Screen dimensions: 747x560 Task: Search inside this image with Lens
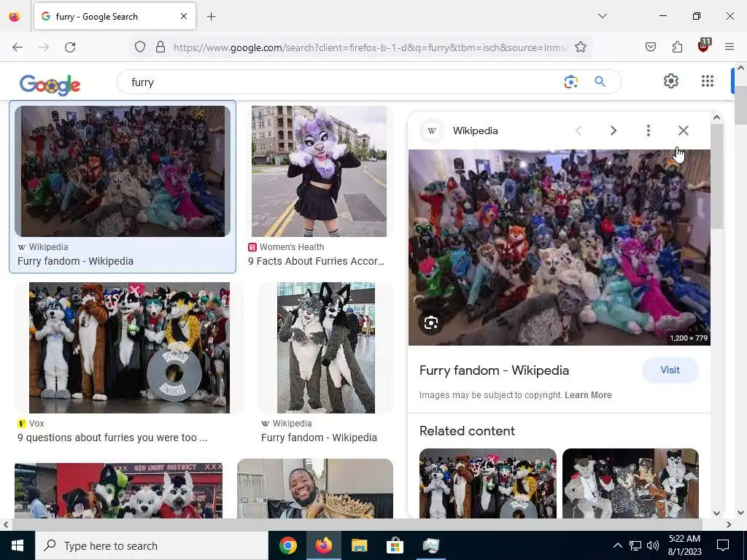[430, 323]
